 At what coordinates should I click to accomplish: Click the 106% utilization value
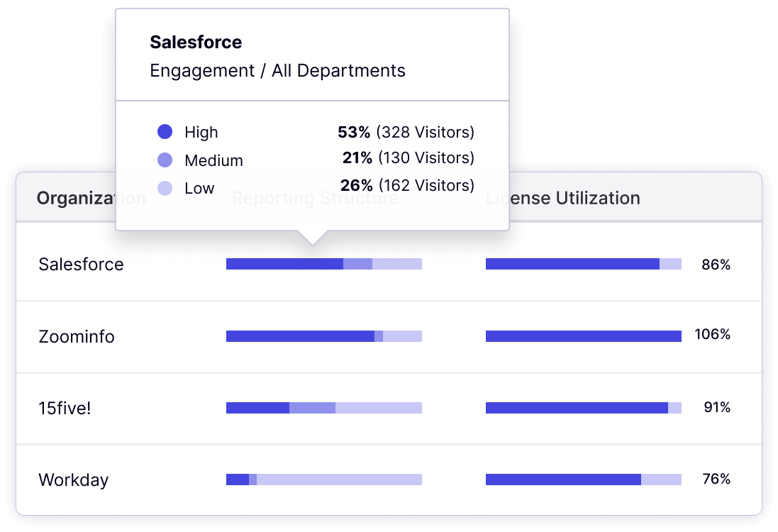[713, 335]
